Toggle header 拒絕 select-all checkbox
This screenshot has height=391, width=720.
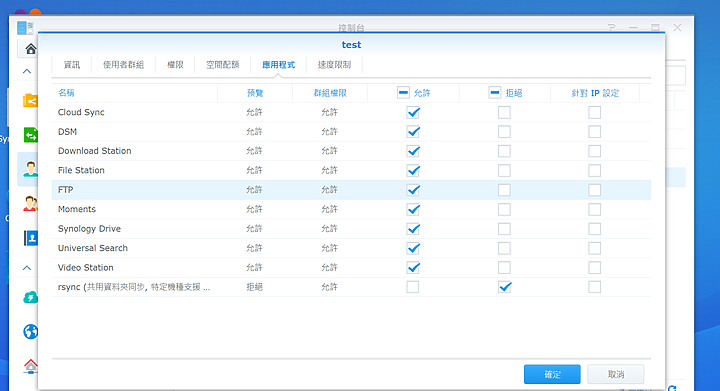point(495,93)
